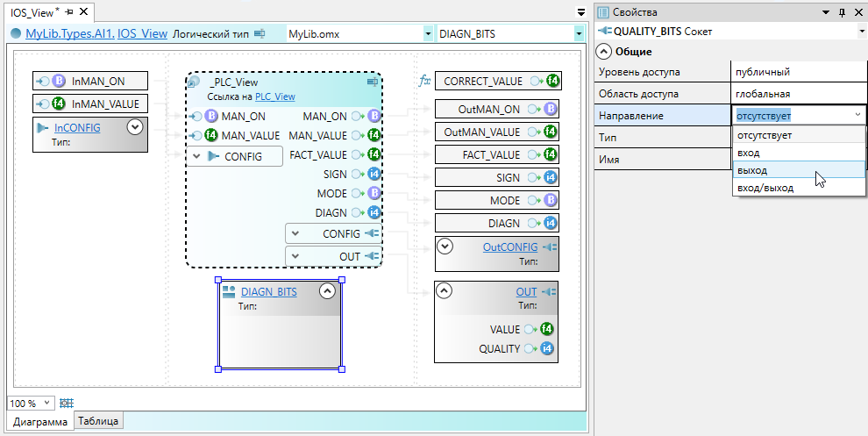The image size is (868, 436).
Task: Switch to the Таблица tab
Action: [99, 422]
